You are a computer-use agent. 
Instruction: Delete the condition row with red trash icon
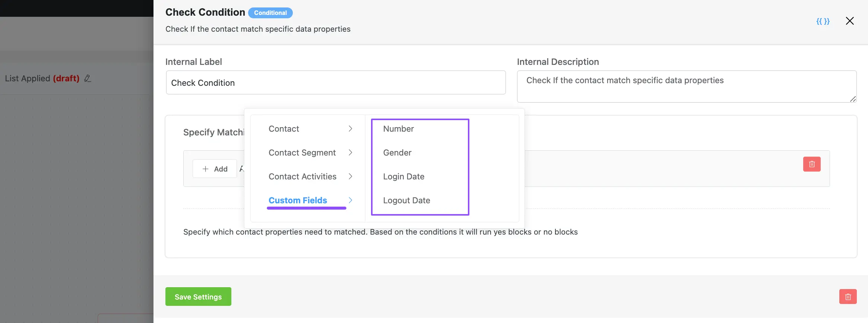tap(812, 164)
